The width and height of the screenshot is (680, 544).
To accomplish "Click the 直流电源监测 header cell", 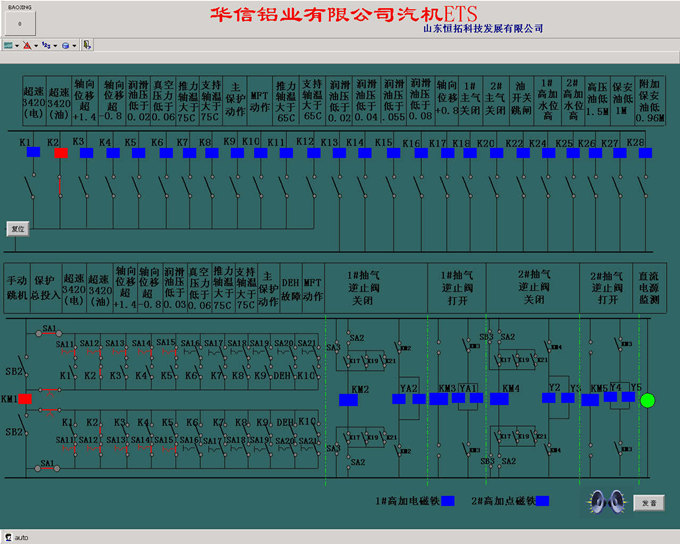I will pyautogui.click(x=649, y=288).
